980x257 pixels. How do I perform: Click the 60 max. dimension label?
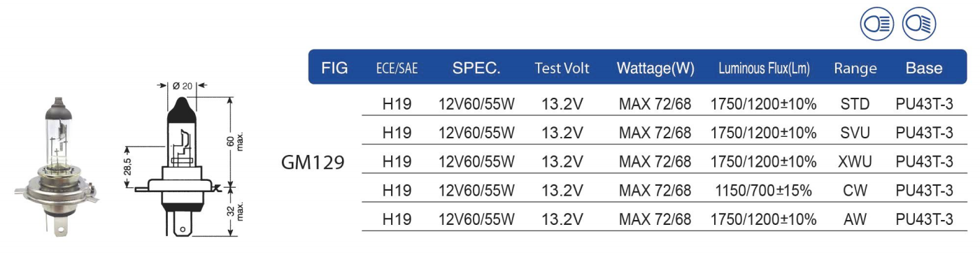235,142
